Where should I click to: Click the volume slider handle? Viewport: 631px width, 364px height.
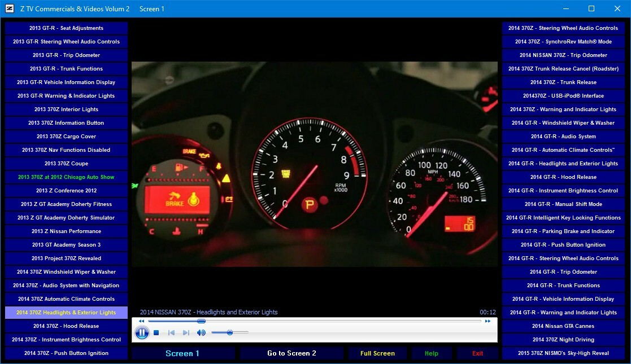tap(230, 333)
